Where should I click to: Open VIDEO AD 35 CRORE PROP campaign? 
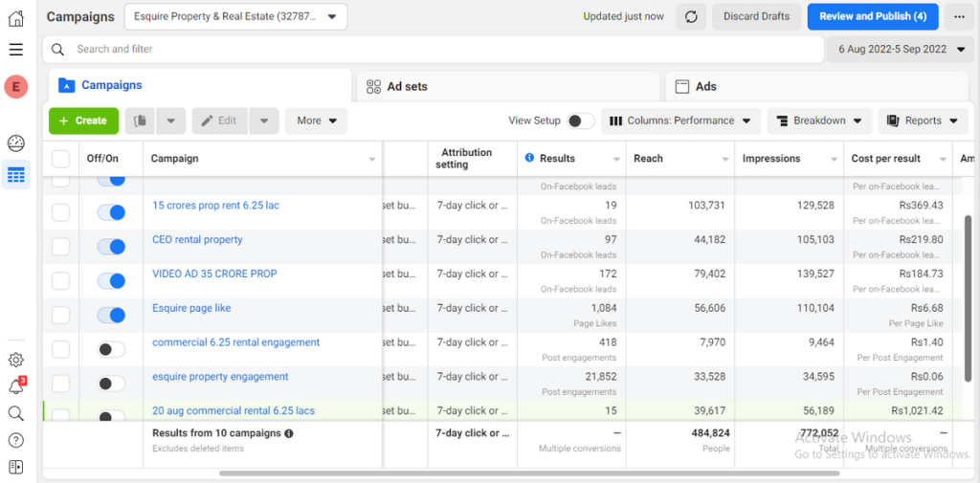214,274
